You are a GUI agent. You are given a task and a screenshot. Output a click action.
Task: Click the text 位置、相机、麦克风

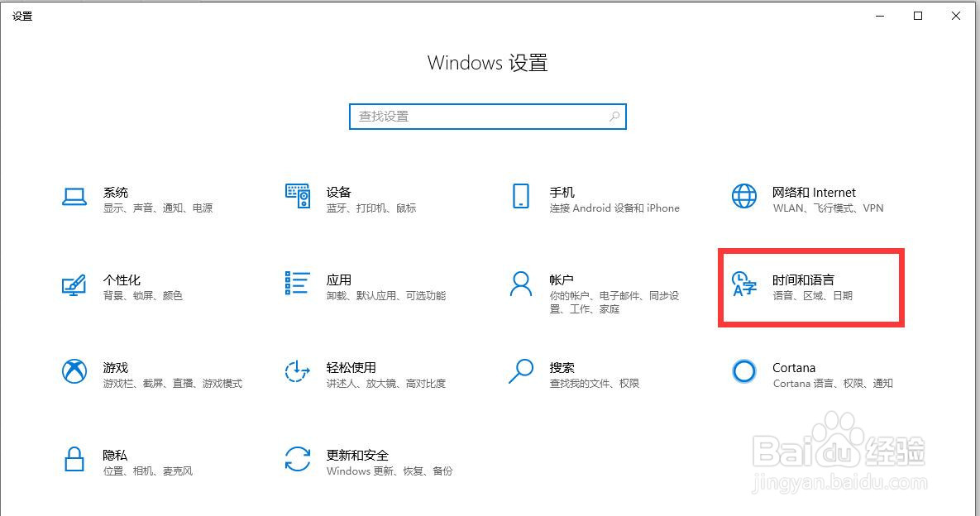(148, 471)
